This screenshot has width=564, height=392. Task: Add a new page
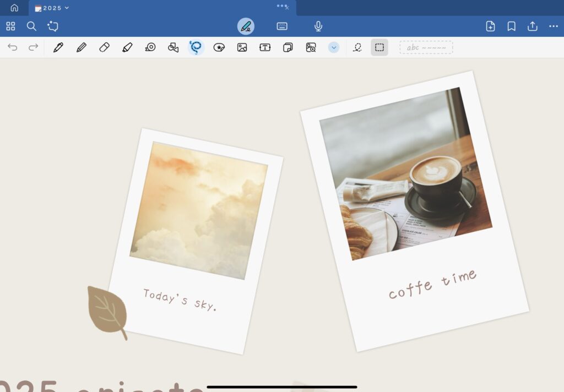coord(490,26)
